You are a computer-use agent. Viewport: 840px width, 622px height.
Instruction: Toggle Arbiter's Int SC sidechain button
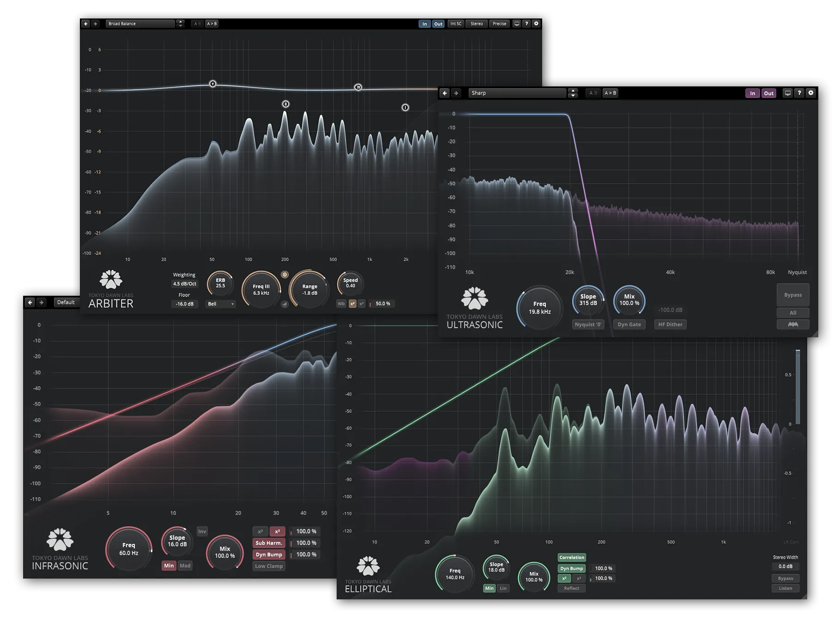[x=456, y=24]
